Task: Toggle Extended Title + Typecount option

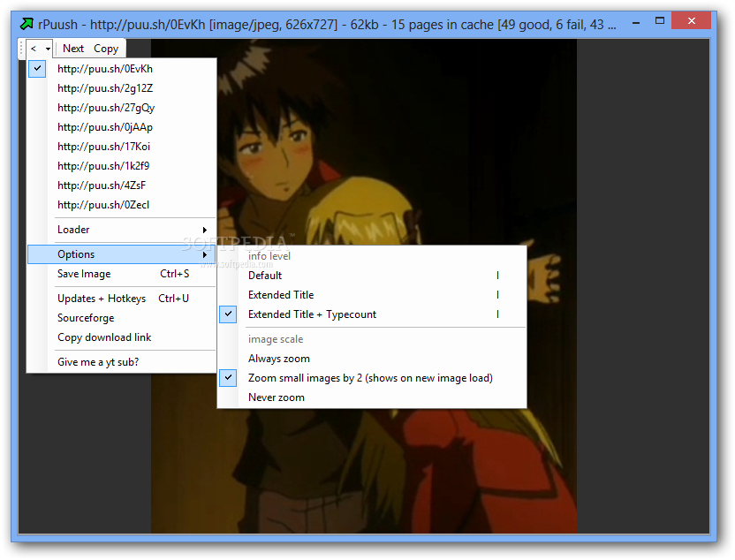Action: tap(372, 314)
